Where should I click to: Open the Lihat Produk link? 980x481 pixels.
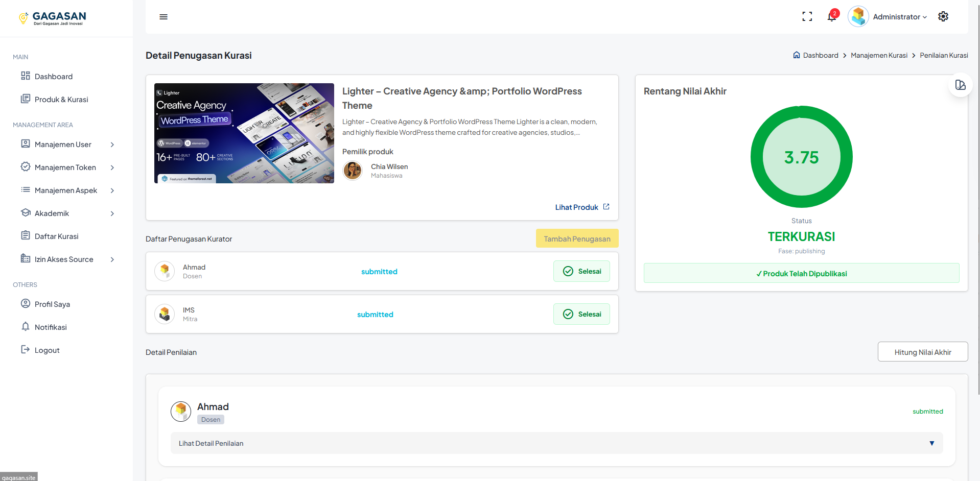tap(577, 207)
